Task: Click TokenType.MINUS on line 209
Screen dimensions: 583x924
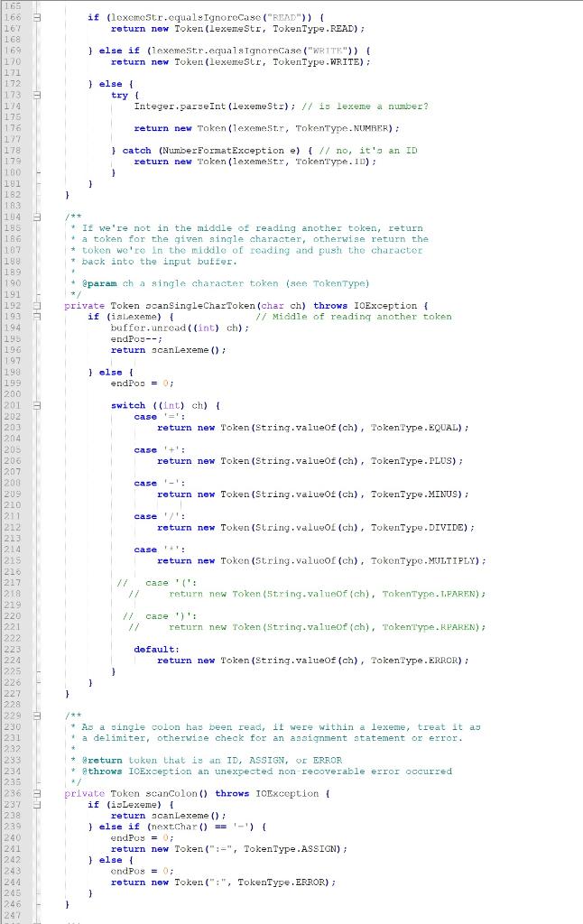Action: (x=416, y=494)
